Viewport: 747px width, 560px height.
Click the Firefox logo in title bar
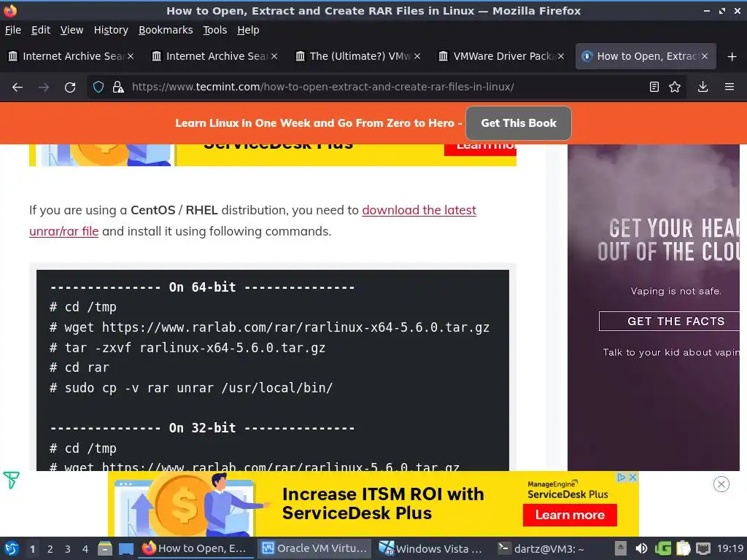(x=10, y=10)
